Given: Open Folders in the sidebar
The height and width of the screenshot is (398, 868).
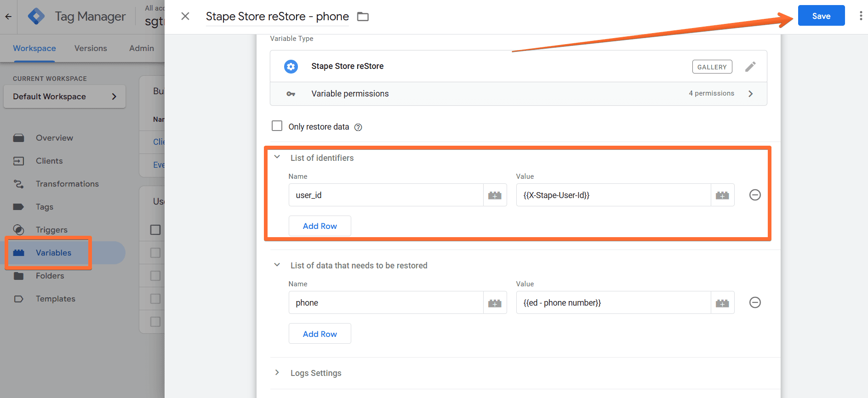Looking at the screenshot, I should pos(50,276).
